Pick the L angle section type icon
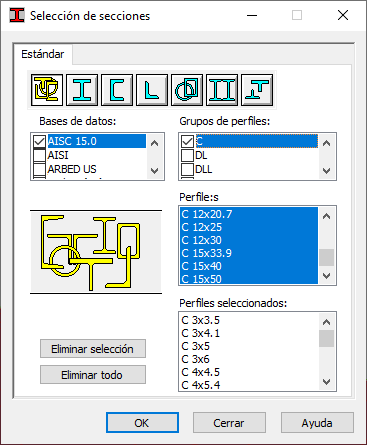Viewport: 367px width, 445px height. coord(152,90)
